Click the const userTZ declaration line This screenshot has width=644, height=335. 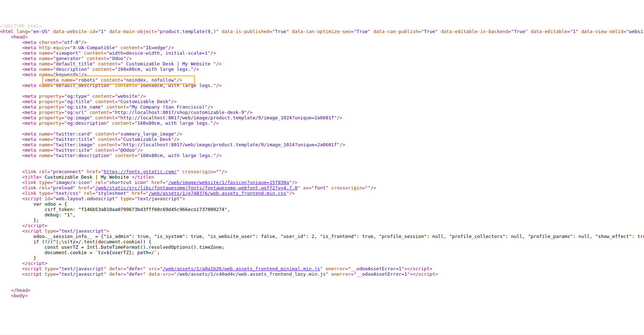[x=134, y=247]
